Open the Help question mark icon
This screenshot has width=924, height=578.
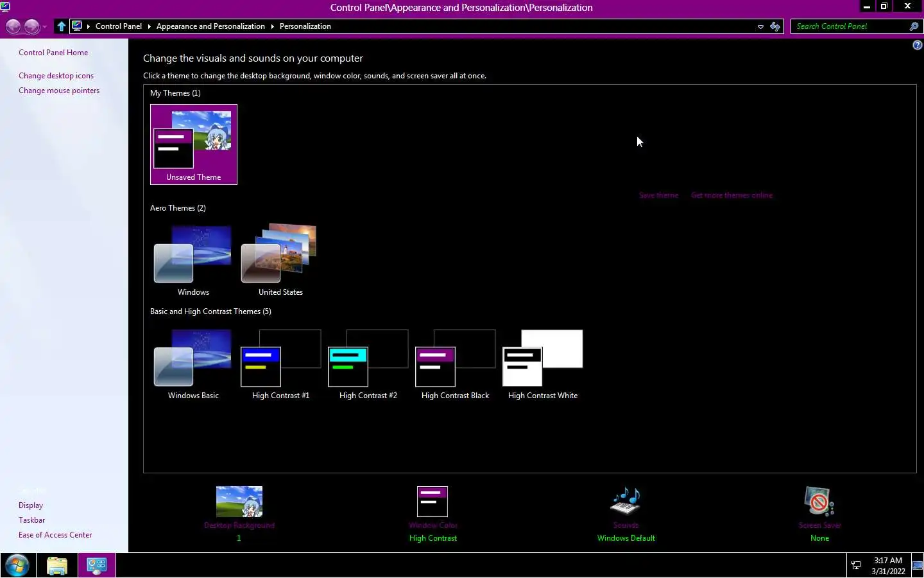coord(917,45)
